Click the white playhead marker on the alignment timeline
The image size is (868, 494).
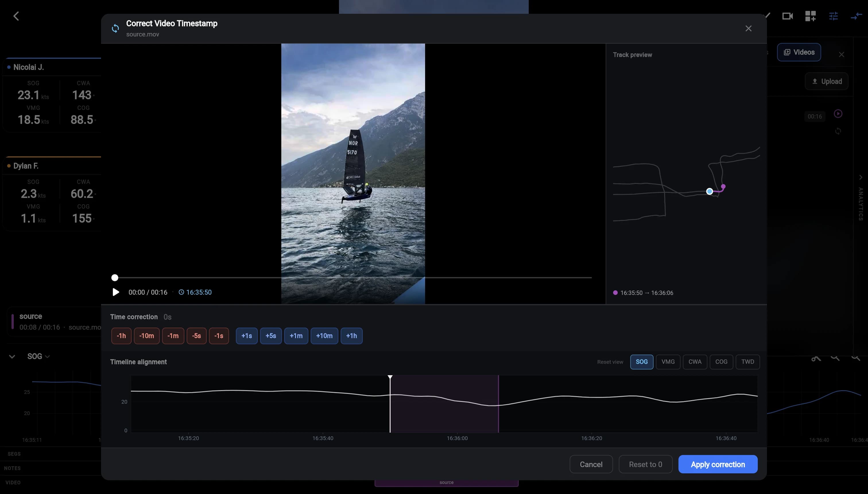(x=390, y=404)
